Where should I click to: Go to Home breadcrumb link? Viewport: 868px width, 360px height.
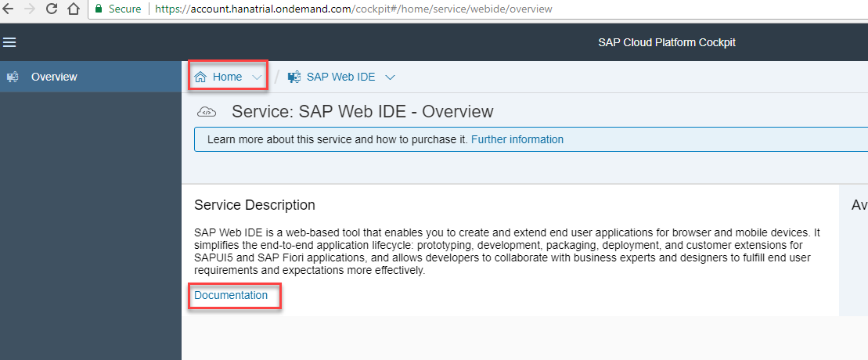pyautogui.click(x=228, y=77)
